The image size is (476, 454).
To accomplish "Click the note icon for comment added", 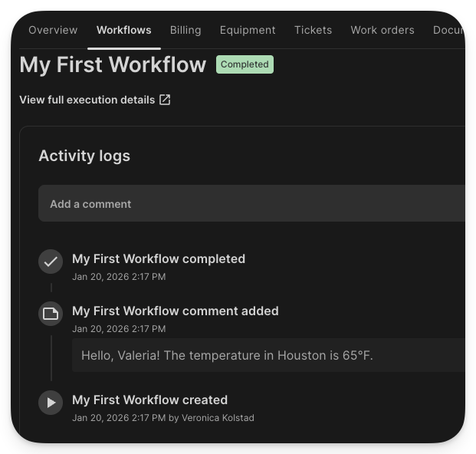I will point(51,314).
